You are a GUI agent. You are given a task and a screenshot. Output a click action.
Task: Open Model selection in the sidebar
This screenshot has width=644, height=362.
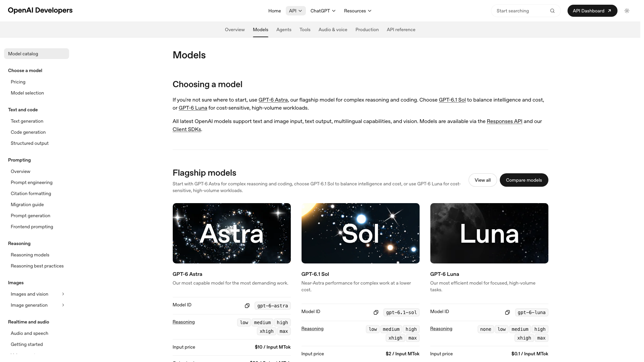[x=27, y=93]
